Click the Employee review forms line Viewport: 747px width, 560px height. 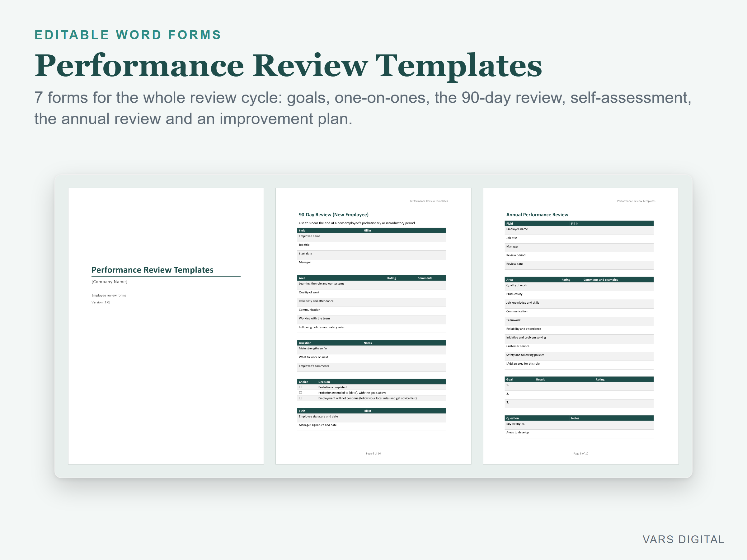[x=109, y=295]
